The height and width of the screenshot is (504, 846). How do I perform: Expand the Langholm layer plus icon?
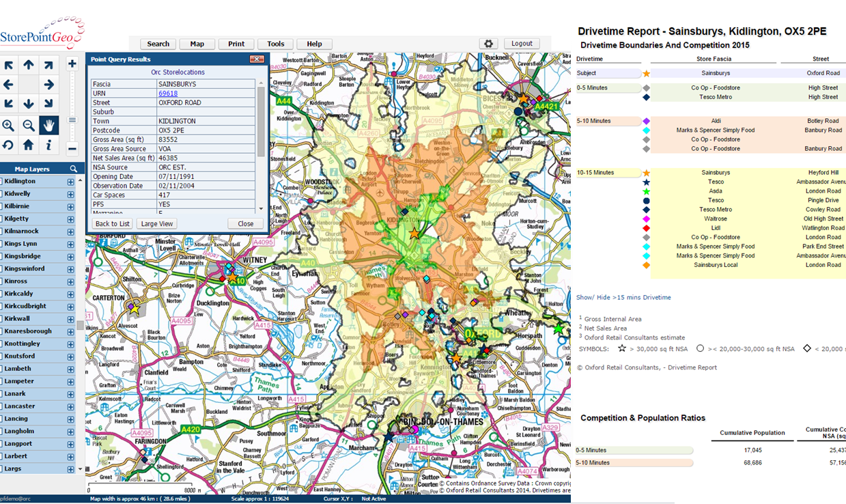coord(70,432)
